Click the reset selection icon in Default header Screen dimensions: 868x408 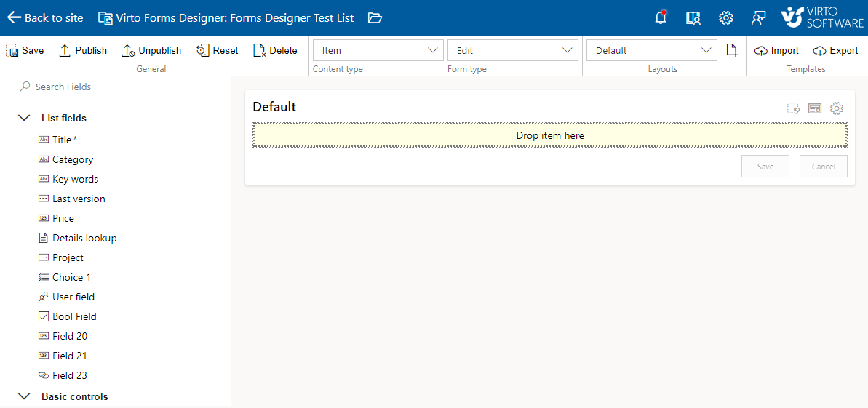point(793,108)
